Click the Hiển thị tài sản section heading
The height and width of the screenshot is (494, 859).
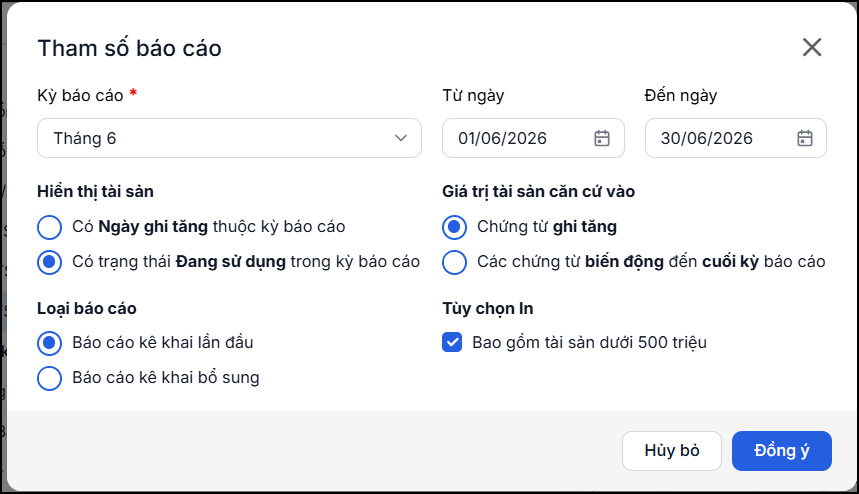point(95,192)
